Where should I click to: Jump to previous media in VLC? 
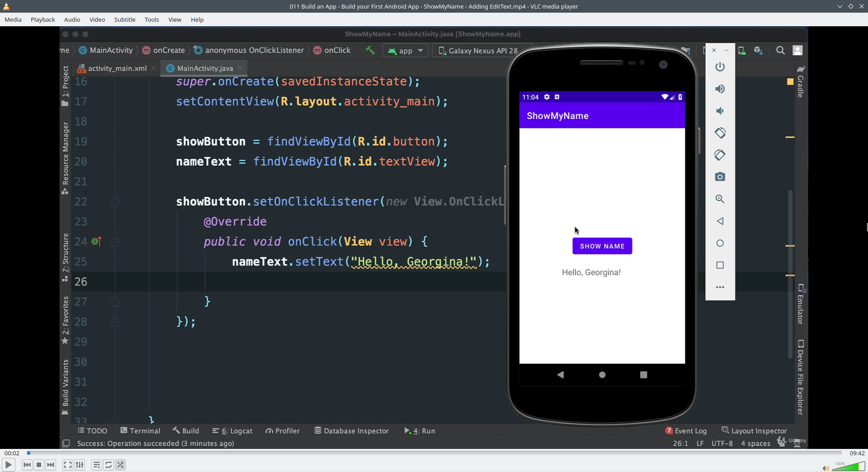(27, 465)
